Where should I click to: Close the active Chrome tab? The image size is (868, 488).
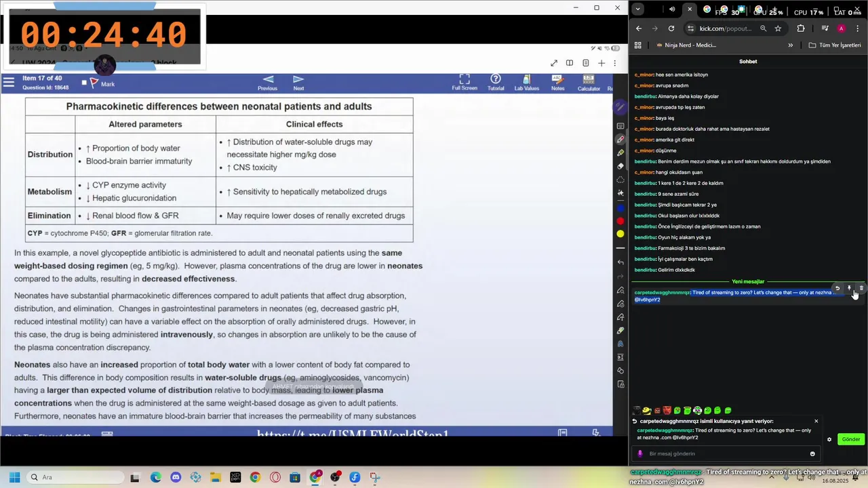tap(690, 9)
